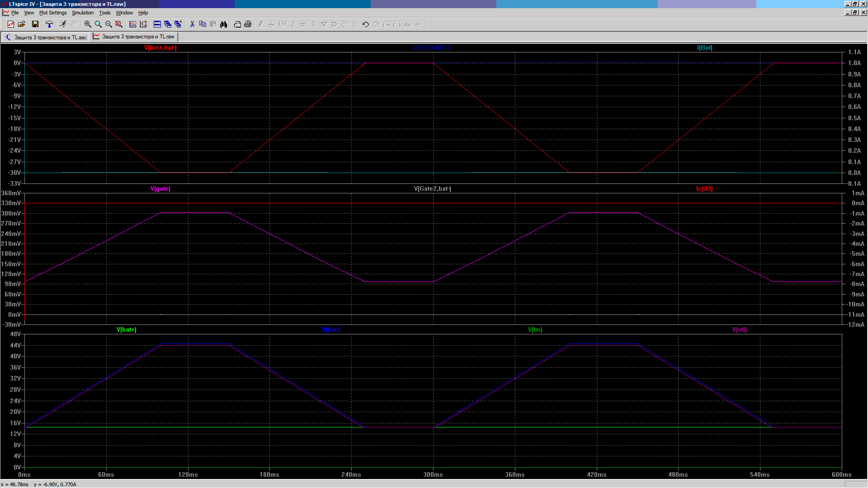Viewport: 868px width, 488px height.
Task: Open the Tools menu
Action: [x=105, y=13]
